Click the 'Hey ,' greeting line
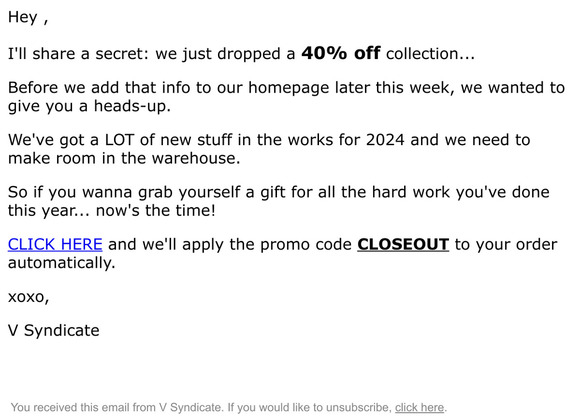 (28, 17)
